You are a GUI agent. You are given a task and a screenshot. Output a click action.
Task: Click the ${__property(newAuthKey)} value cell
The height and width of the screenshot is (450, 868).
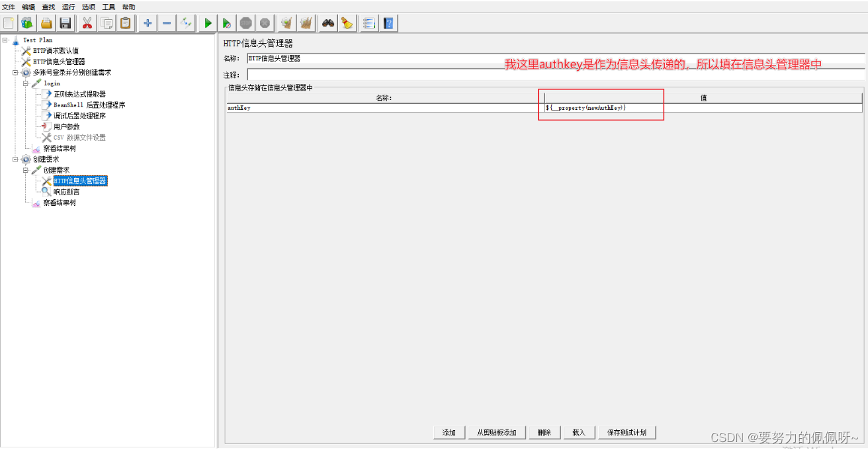coord(703,107)
